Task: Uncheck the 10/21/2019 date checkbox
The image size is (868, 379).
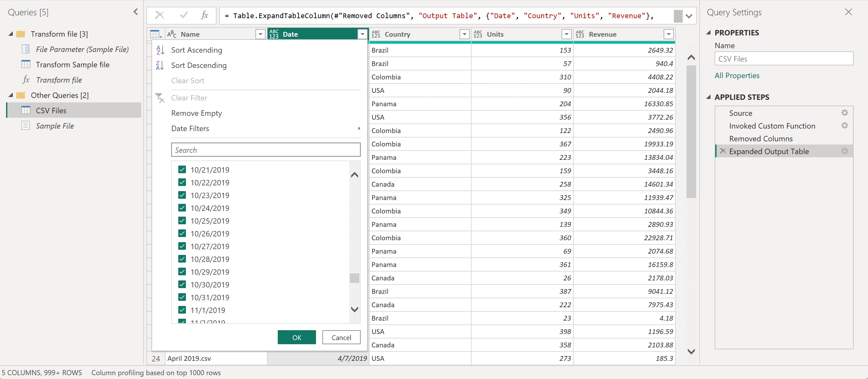Action: (182, 170)
